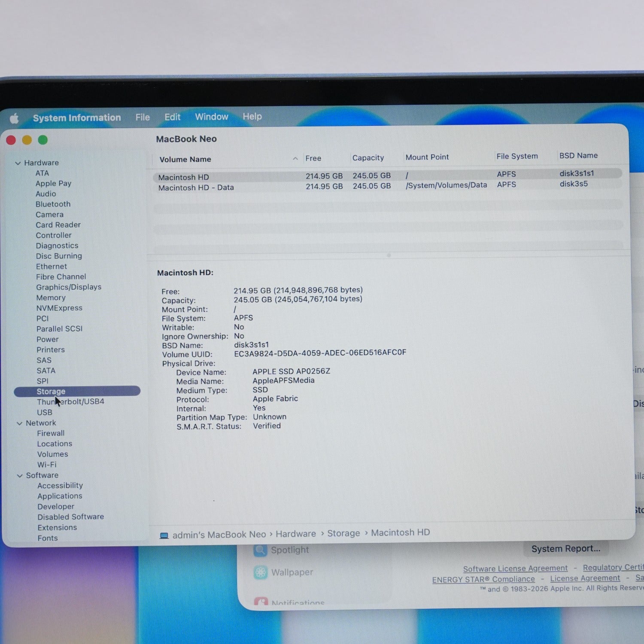Select Card Reader in the sidebar
Screen dimensions: 644x644
[x=58, y=225]
